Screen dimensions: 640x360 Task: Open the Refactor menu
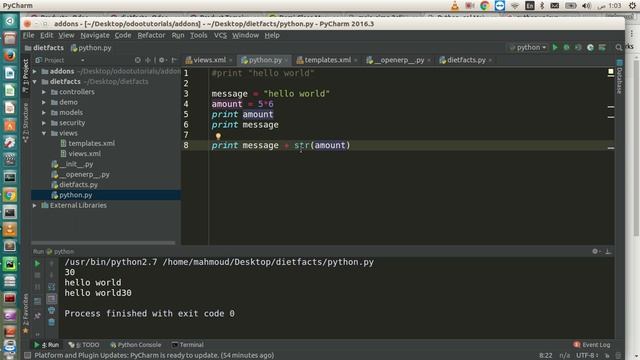pos(151,36)
